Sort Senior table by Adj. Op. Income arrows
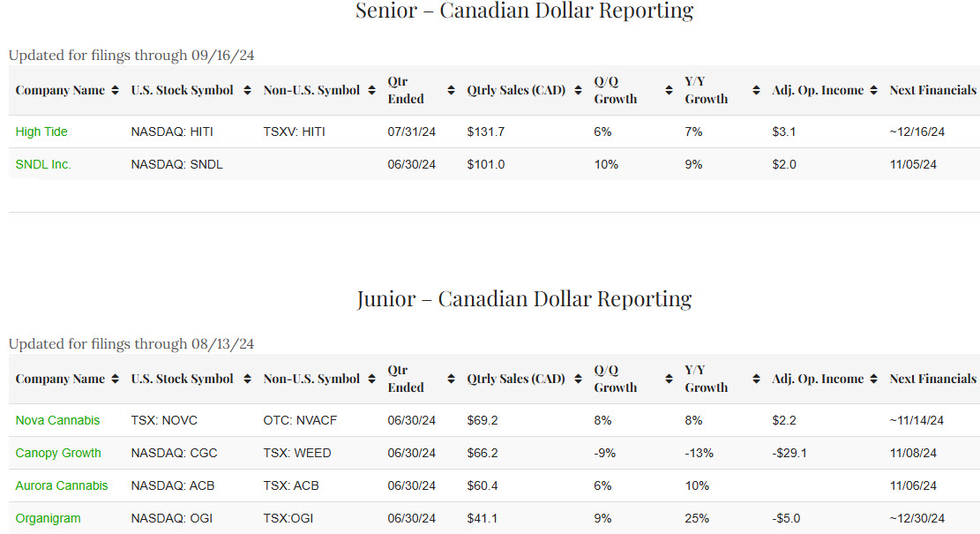The image size is (980, 534). pos(873,90)
